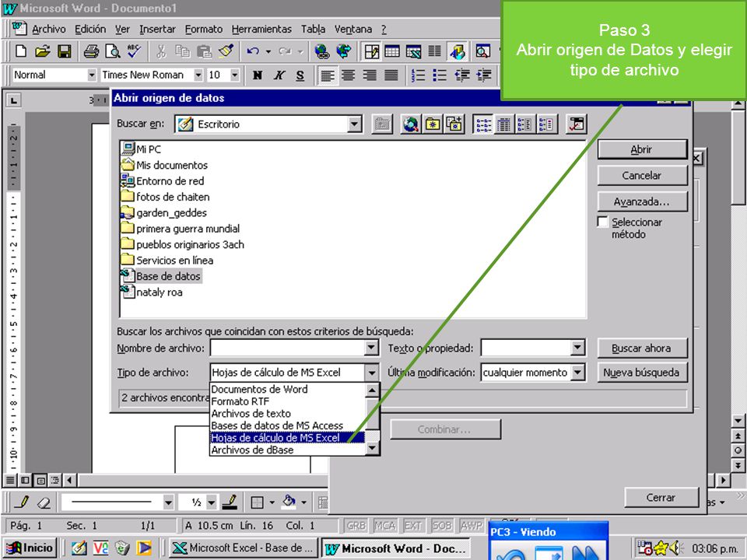Viewport: 747px width, 560px height.
Task: Open Commands and Settings icon in dialog
Action: pyautogui.click(x=577, y=124)
